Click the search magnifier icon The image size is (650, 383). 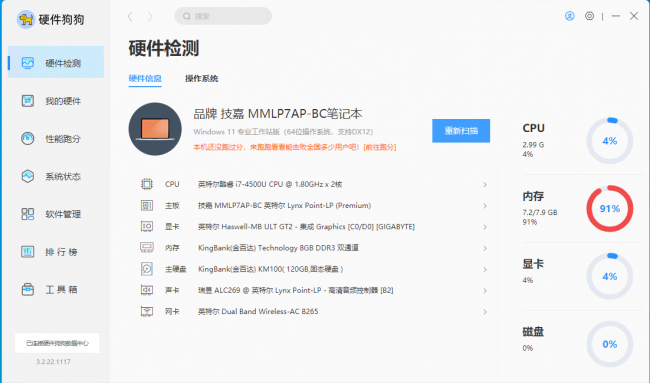187,16
